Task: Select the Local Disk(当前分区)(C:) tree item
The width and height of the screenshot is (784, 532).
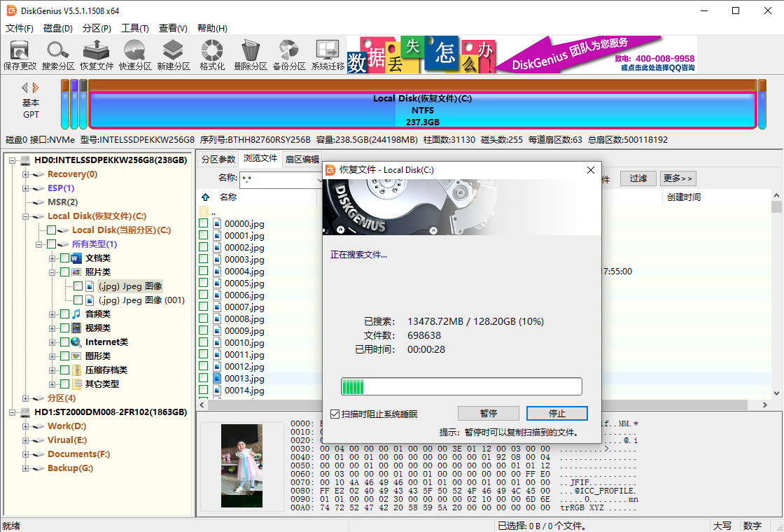Action: (122, 230)
